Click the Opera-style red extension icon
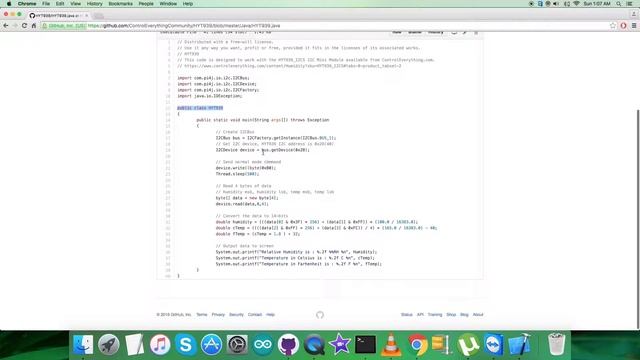 coord(623,26)
